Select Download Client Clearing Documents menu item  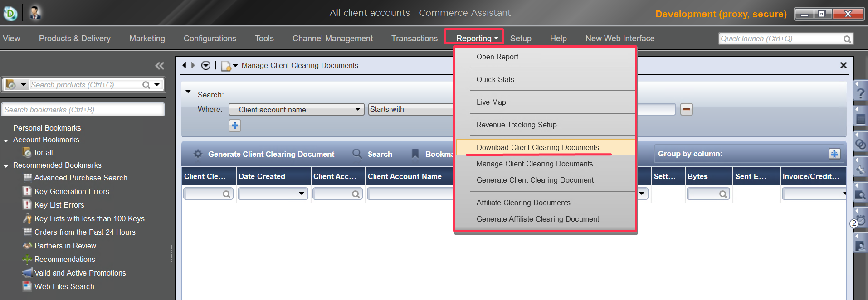pyautogui.click(x=537, y=147)
